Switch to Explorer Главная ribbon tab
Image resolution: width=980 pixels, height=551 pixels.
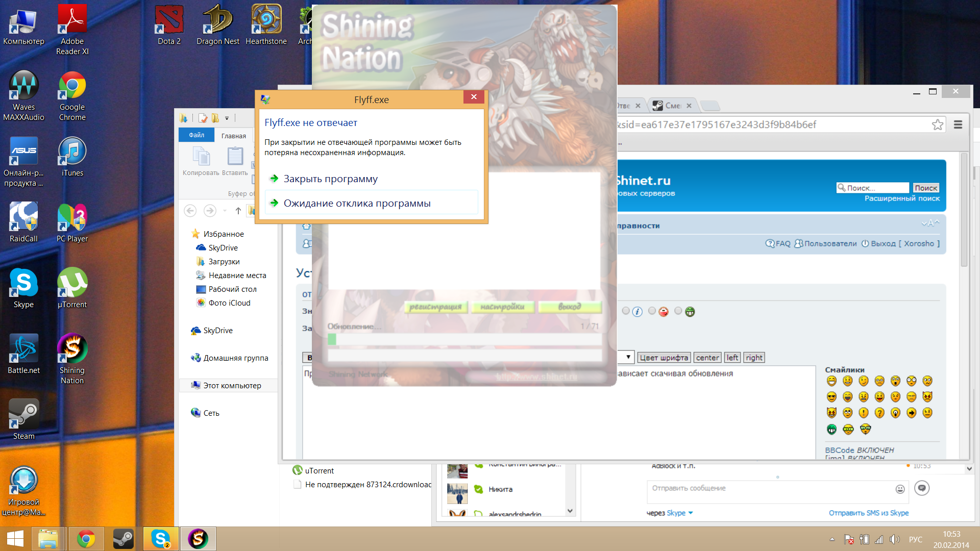click(x=233, y=136)
